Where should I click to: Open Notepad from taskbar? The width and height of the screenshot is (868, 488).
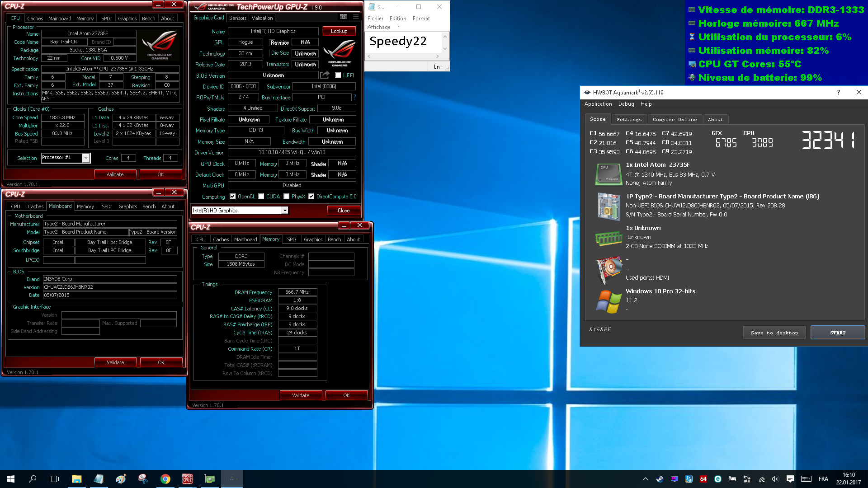[99, 479]
